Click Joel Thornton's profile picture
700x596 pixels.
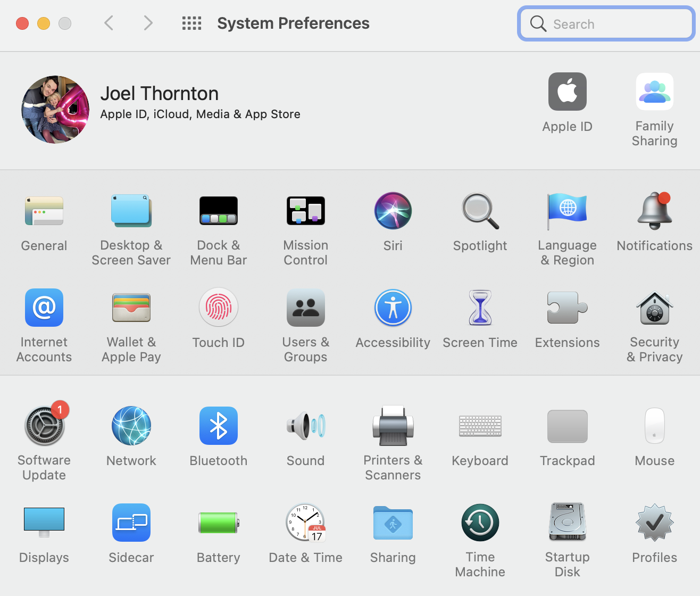tap(55, 109)
